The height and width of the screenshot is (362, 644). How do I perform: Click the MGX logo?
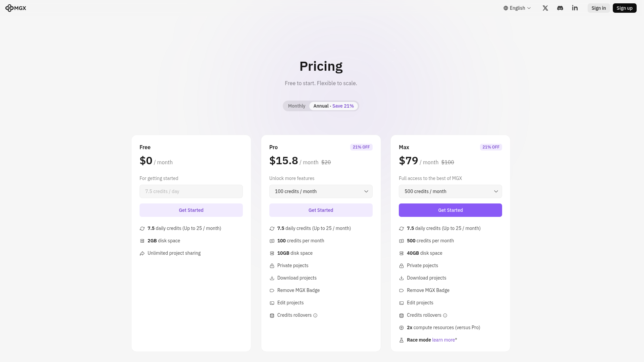[x=16, y=8]
